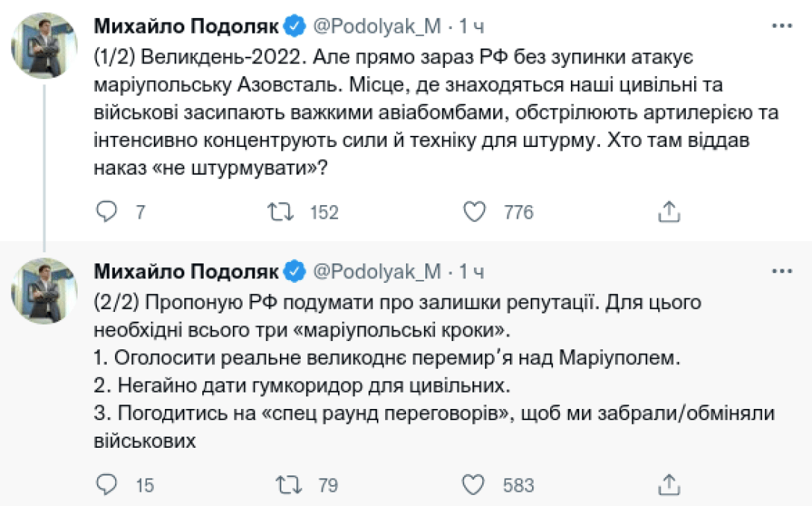
Task: Open the more options menu on the first tweet
Action: (782, 25)
